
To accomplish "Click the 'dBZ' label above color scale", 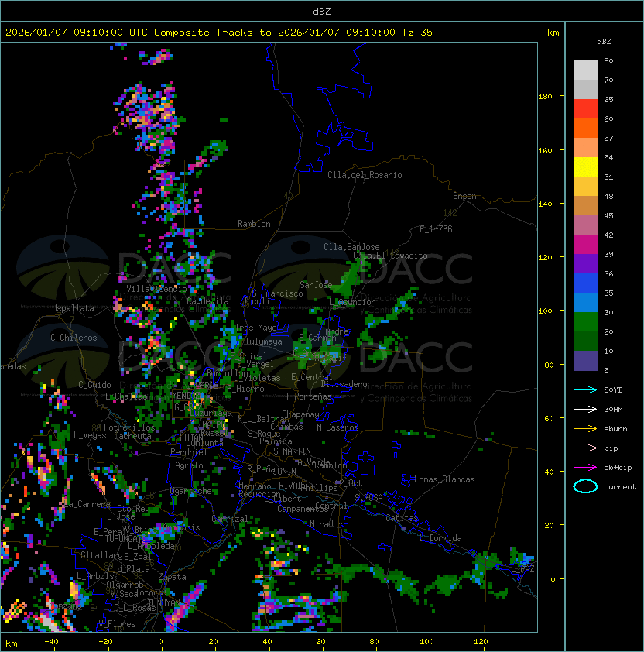I will (x=604, y=42).
